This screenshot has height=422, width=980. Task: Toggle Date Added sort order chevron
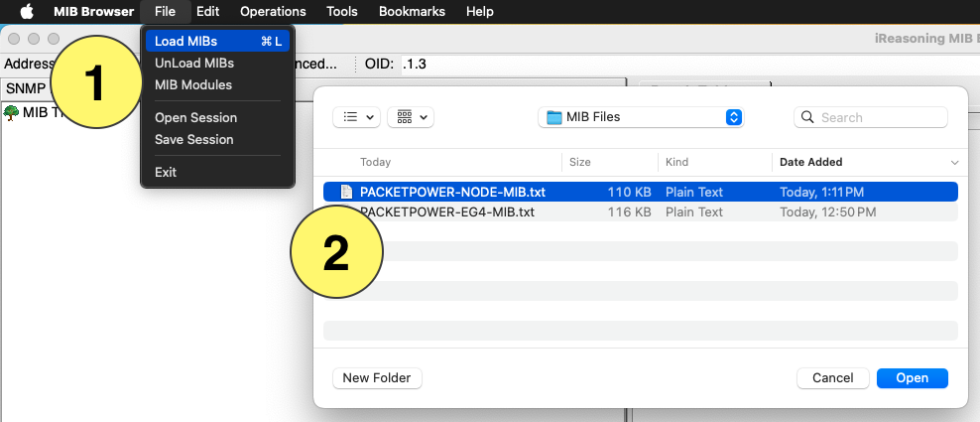pos(955,162)
